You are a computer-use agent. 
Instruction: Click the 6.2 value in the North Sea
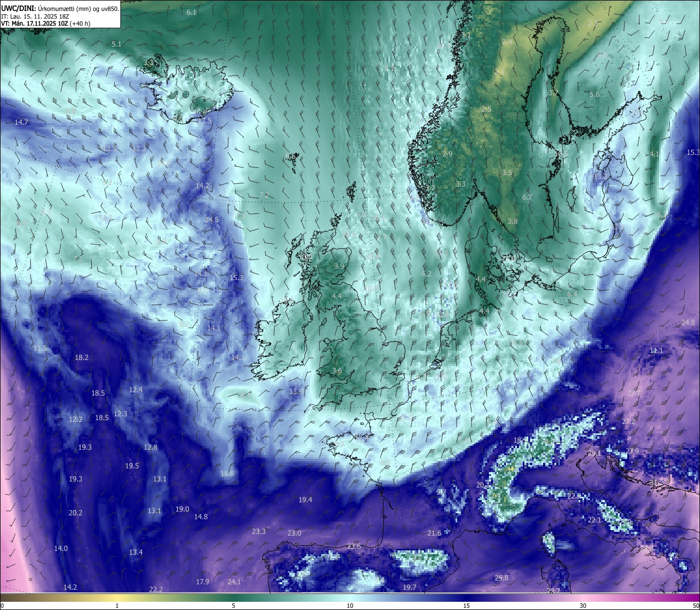click(x=427, y=274)
